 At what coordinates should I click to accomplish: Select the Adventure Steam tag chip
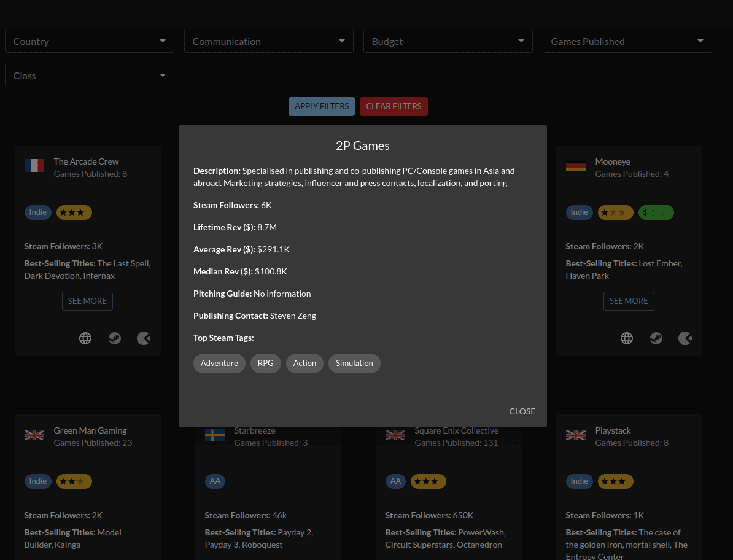219,364
